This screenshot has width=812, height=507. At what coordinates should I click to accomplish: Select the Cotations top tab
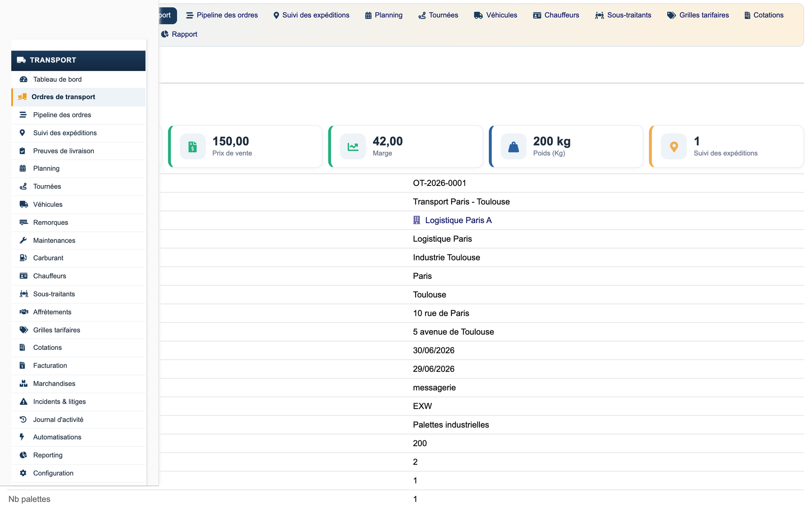pyautogui.click(x=764, y=15)
